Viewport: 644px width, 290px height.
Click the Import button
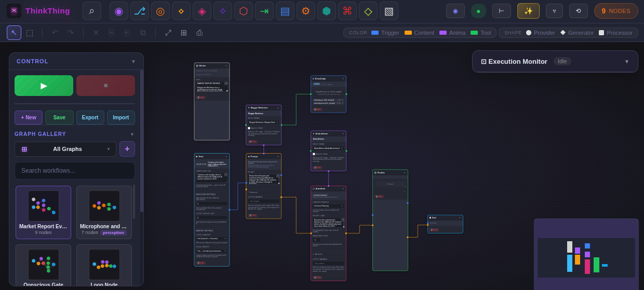(121, 117)
